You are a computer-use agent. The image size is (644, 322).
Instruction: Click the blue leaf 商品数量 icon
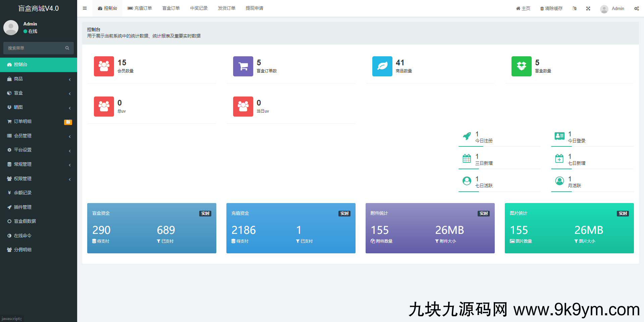(382, 66)
